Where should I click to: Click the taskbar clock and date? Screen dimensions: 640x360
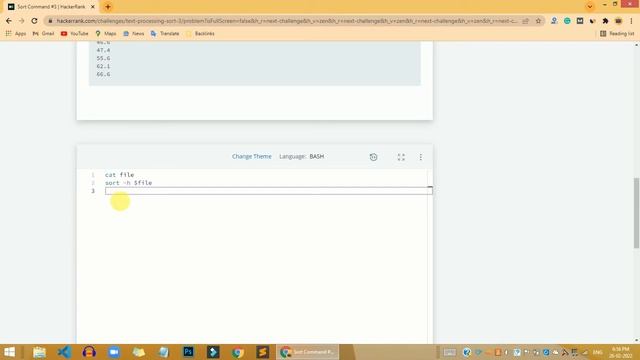620,352
